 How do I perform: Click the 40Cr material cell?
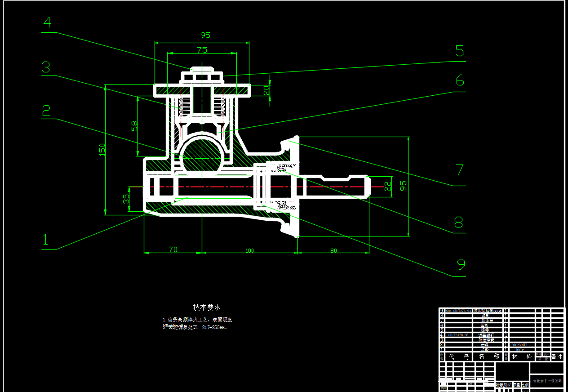tap(519, 349)
